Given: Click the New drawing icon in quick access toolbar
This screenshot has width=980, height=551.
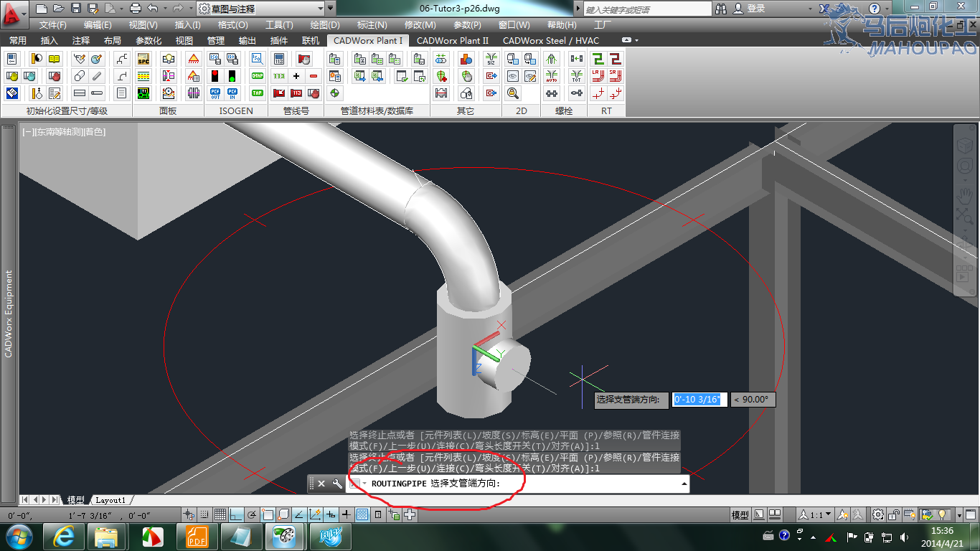Looking at the screenshot, I should (41, 9).
